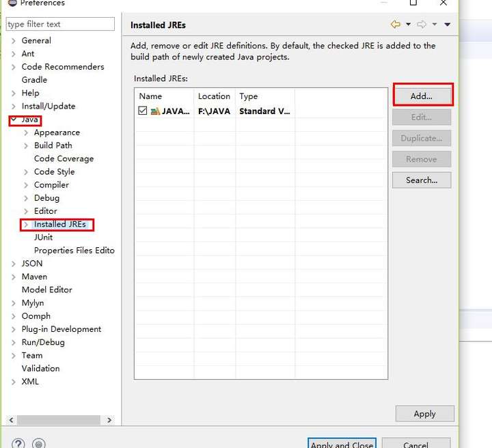Select the F:\JAVA location cell
492x448 pixels.
pyautogui.click(x=215, y=111)
